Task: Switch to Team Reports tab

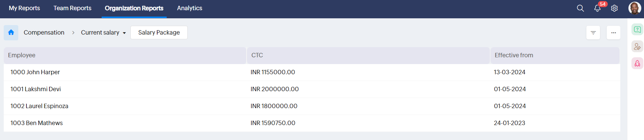Action: [x=72, y=8]
